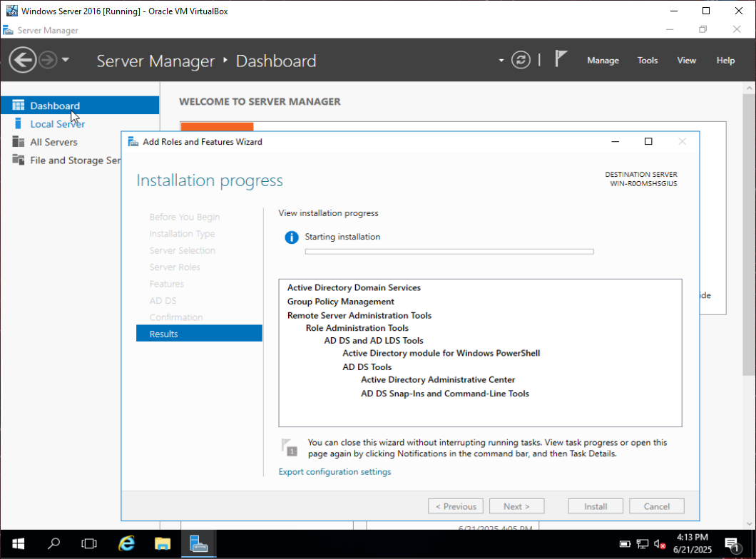This screenshot has width=756, height=559.
Task: Click the Cancel button in the wizard
Action: click(657, 506)
